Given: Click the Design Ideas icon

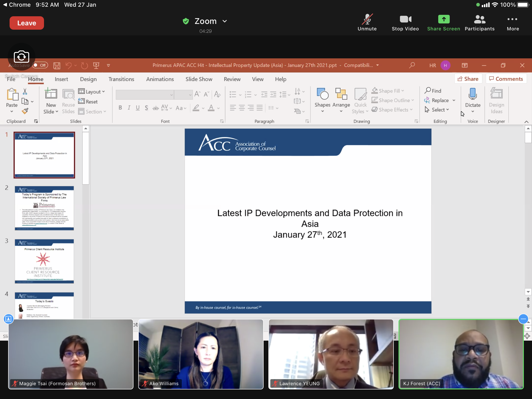Looking at the screenshot, I should coord(496,94).
